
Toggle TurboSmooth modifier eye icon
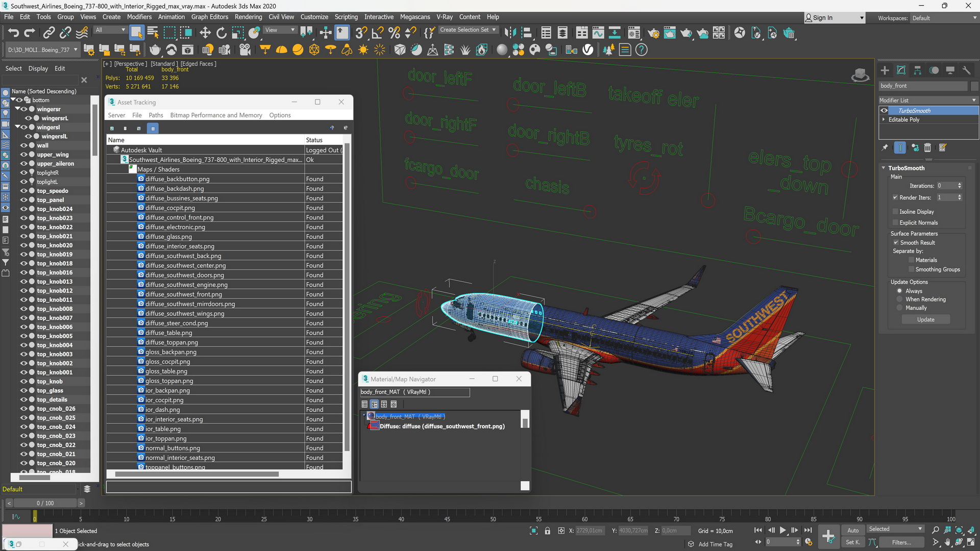tap(884, 111)
